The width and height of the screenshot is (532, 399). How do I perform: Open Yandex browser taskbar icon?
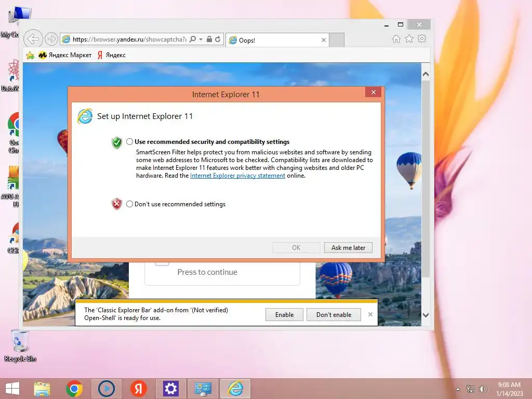pos(138,389)
